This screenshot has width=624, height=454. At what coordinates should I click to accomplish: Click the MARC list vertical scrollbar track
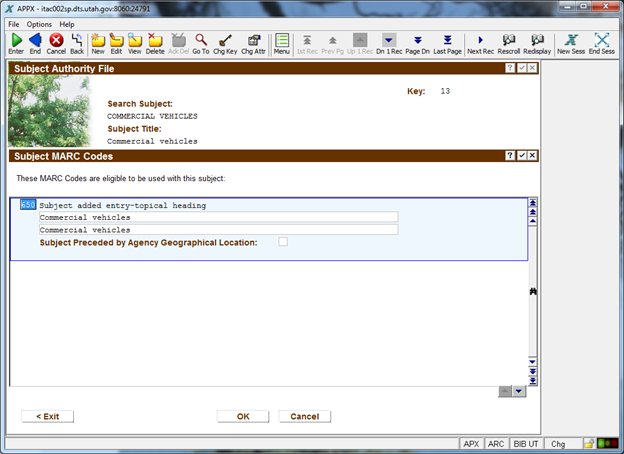533,320
